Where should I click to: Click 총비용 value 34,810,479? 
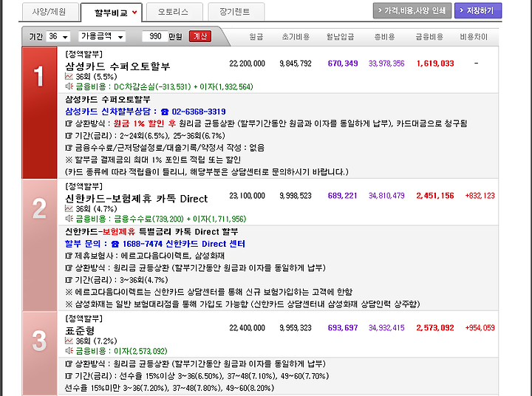386,196
